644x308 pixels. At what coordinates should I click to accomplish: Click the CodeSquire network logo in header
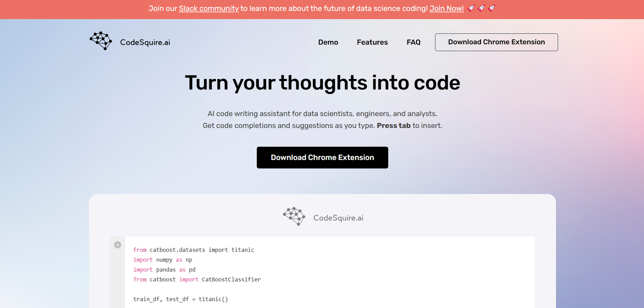click(x=101, y=41)
